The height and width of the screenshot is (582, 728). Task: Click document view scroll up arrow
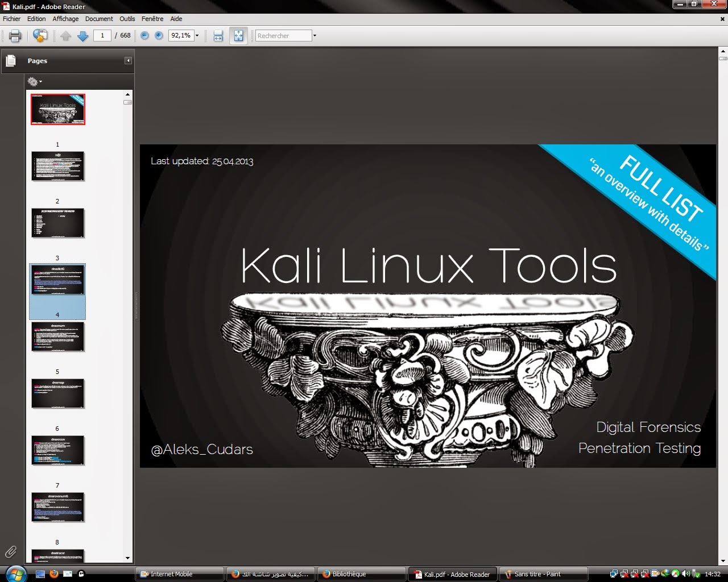723,51
